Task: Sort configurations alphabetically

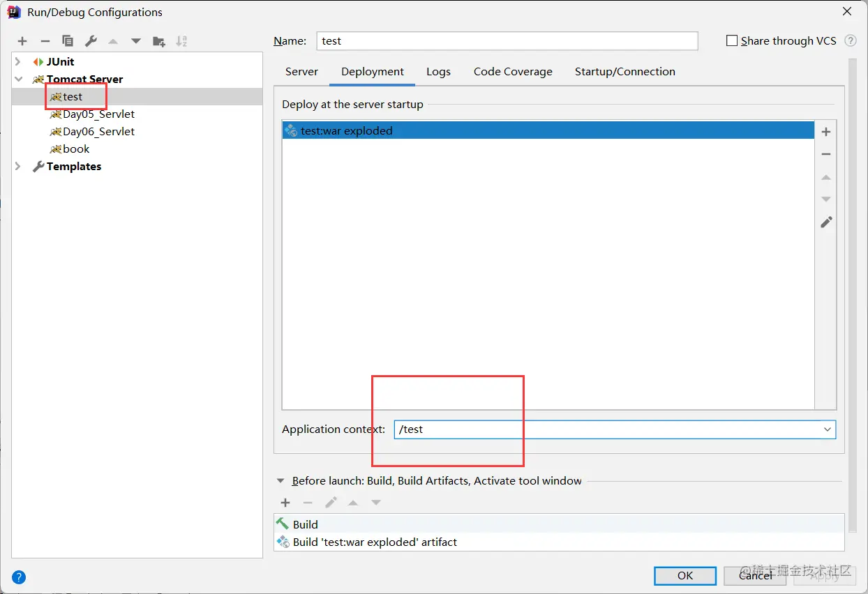Action: click(181, 41)
